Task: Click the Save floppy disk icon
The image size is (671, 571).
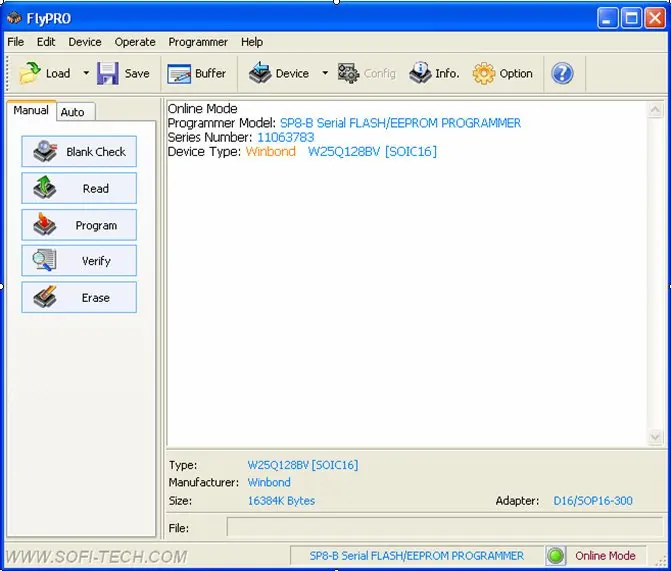Action: point(108,73)
